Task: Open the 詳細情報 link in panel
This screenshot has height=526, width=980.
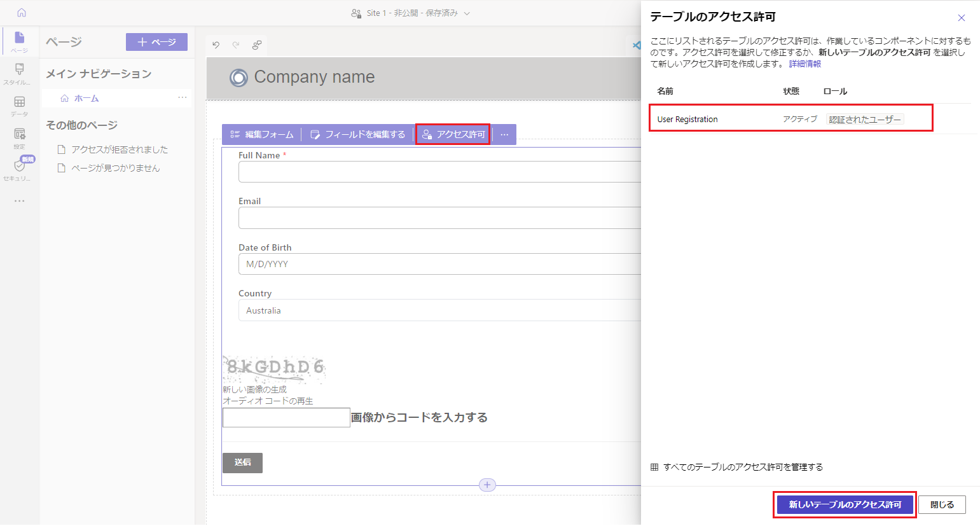Action: pos(804,64)
